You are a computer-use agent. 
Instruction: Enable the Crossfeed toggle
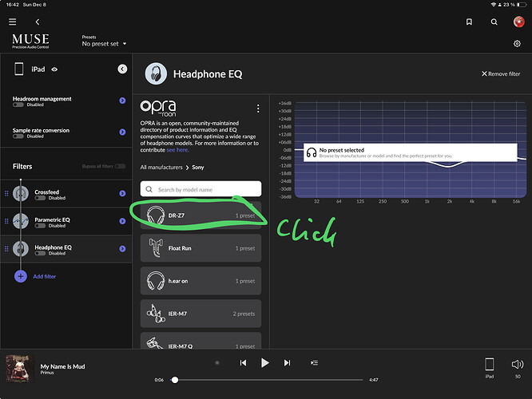coord(40,198)
